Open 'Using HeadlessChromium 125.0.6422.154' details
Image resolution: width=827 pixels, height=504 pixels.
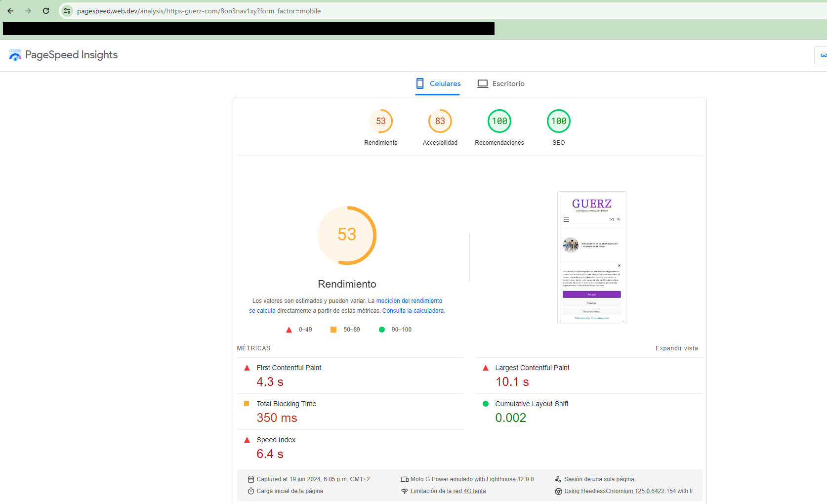click(628, 491)
